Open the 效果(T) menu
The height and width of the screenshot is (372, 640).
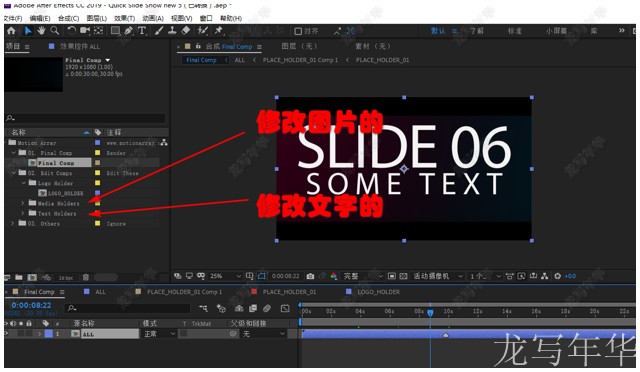click(x=124, y=18)
